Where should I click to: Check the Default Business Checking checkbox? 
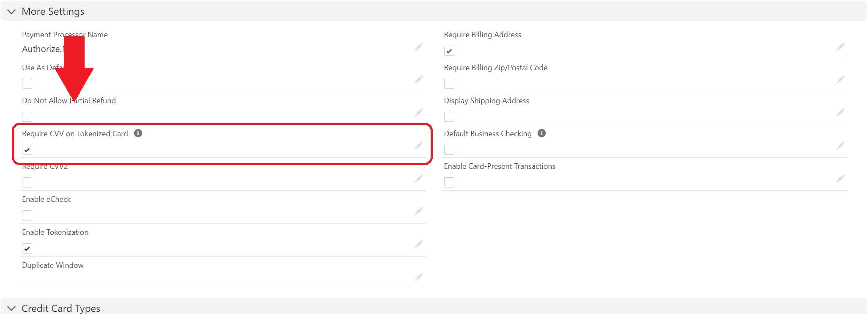pos(449,150)
